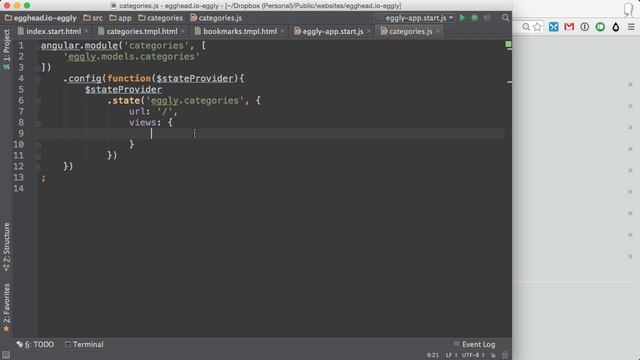640x360 pixels.
Task: Click the green Debug bug icon
Action: pos(475,18)
